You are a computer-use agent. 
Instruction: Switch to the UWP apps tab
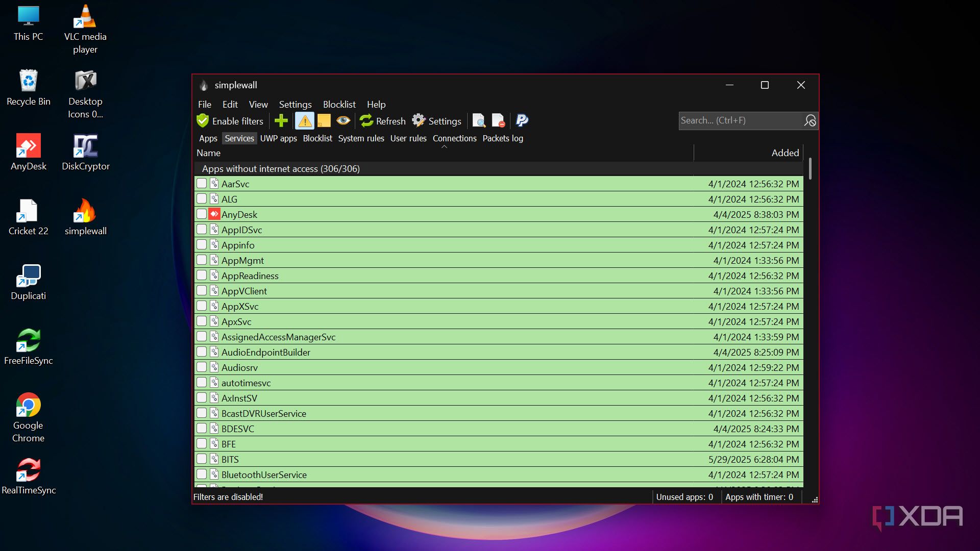coord(279,138)
